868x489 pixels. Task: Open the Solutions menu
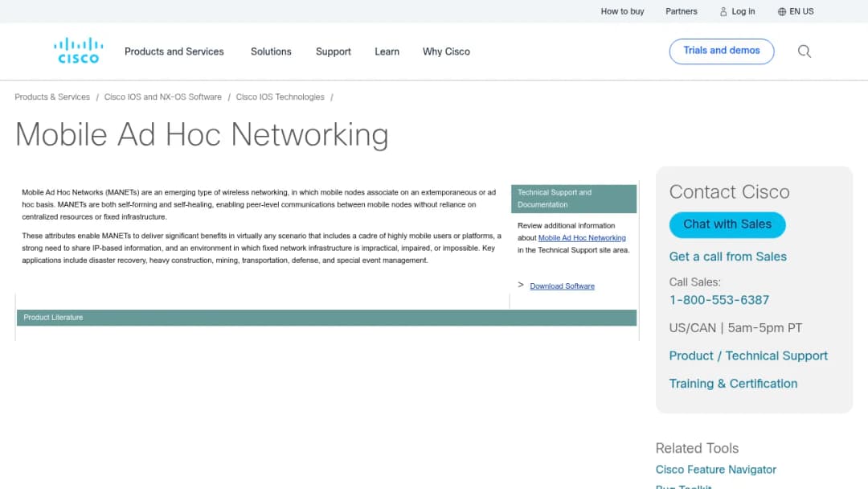click(271, 51)
